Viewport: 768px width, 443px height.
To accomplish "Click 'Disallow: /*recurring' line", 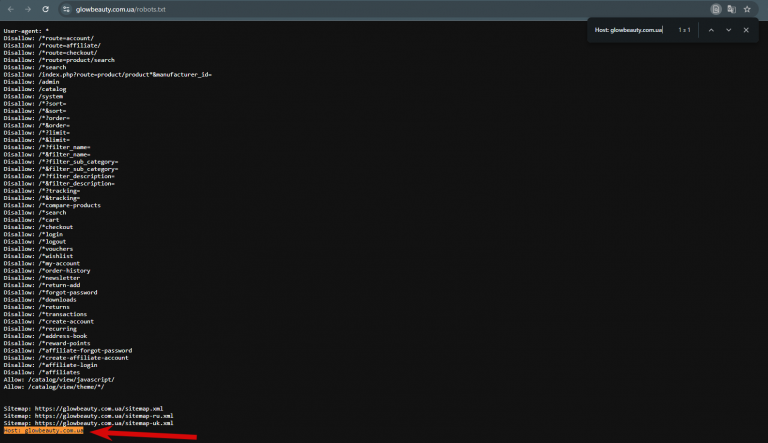I will [x=40, y=329].
